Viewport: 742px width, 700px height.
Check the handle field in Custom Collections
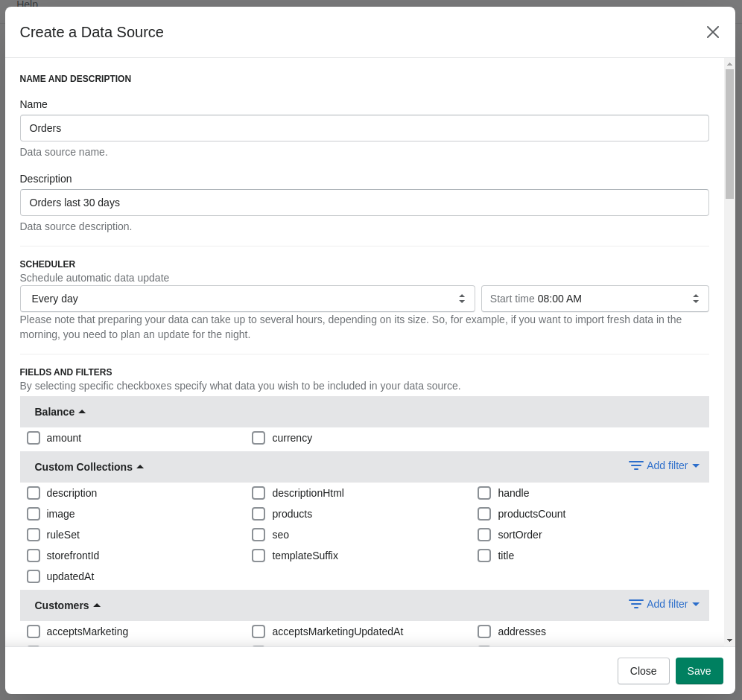484,493
